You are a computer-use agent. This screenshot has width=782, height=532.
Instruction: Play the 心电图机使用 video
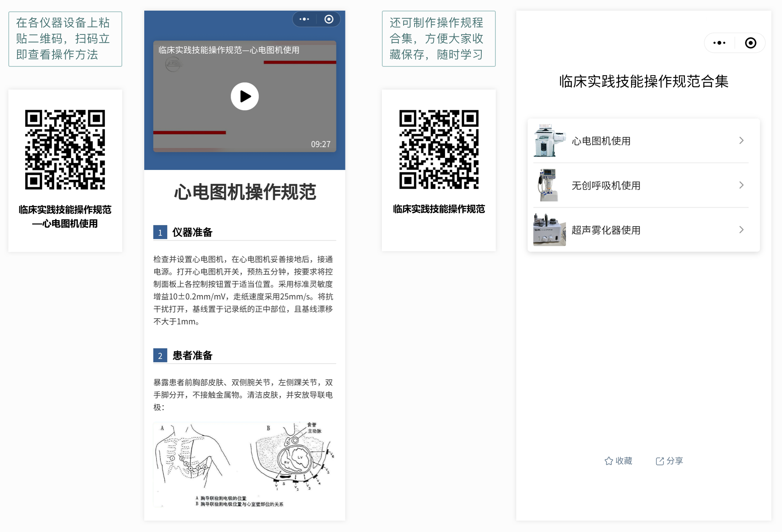244,96
